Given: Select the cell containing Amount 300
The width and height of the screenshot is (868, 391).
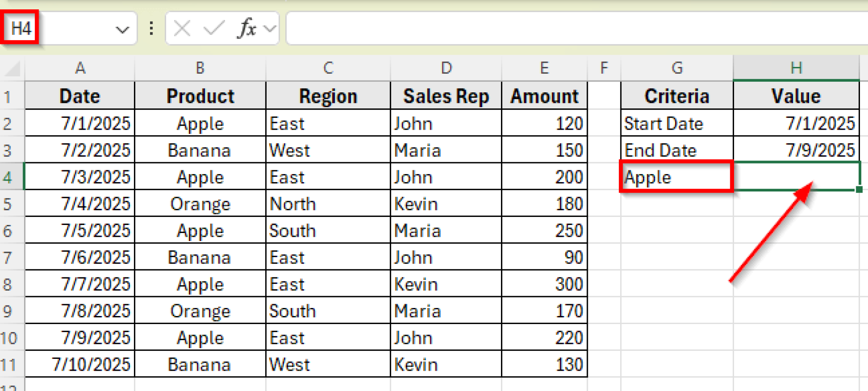Looking at the screenshot, I should pyautogui.click(x=545, y=284).
